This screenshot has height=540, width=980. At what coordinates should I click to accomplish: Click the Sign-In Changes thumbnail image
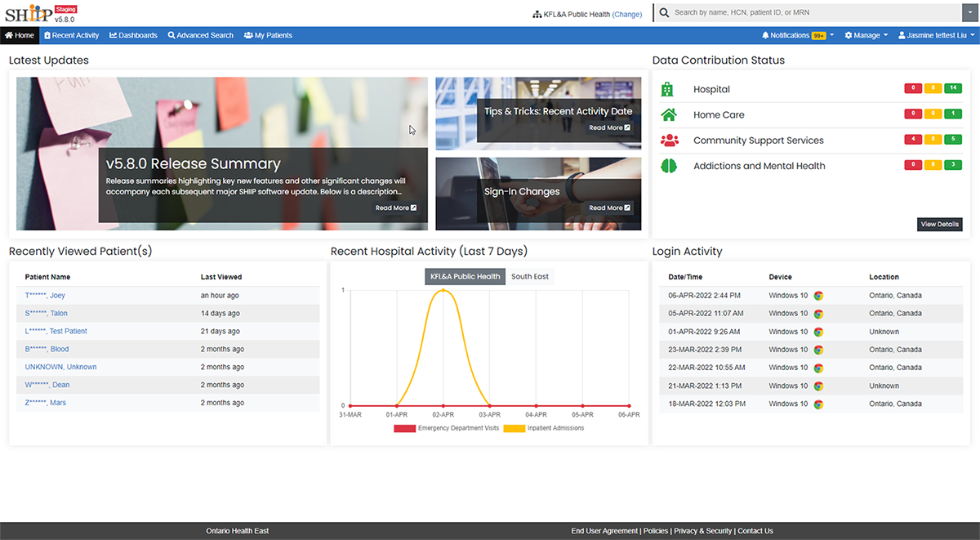click(x=538, y=194)
